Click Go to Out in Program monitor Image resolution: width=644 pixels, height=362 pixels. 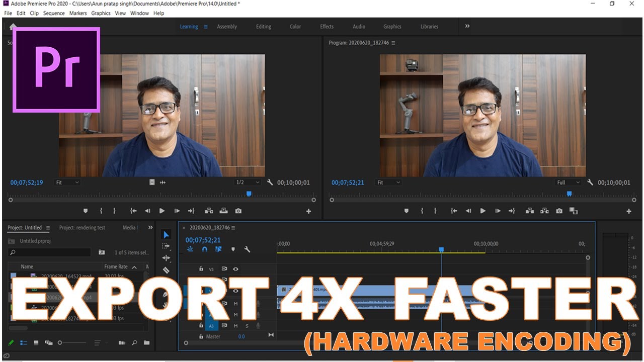coord(512,211)
